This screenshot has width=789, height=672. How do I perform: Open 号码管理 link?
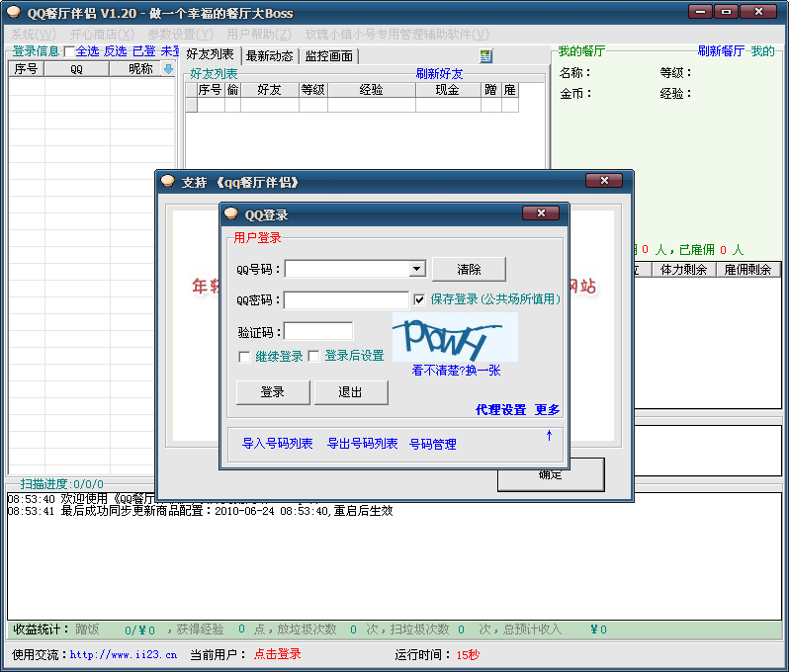(x=433, y=444)
